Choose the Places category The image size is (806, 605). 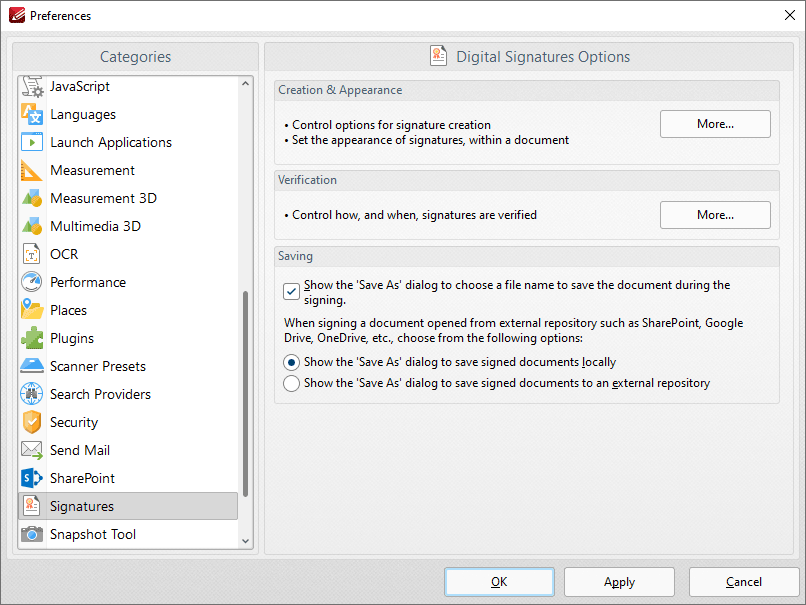[128, 310]
